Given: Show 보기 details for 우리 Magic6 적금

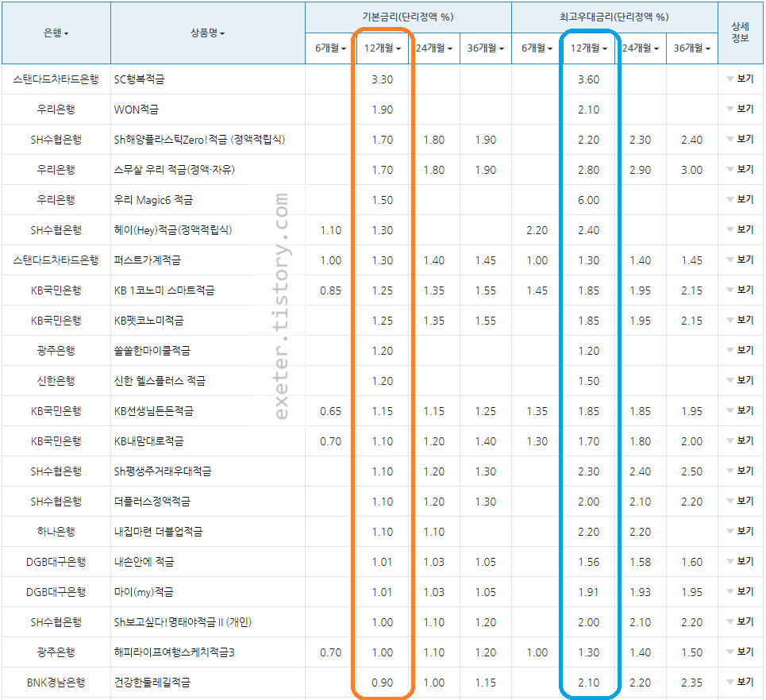Looking at the screenshot, I should point(740,199).
